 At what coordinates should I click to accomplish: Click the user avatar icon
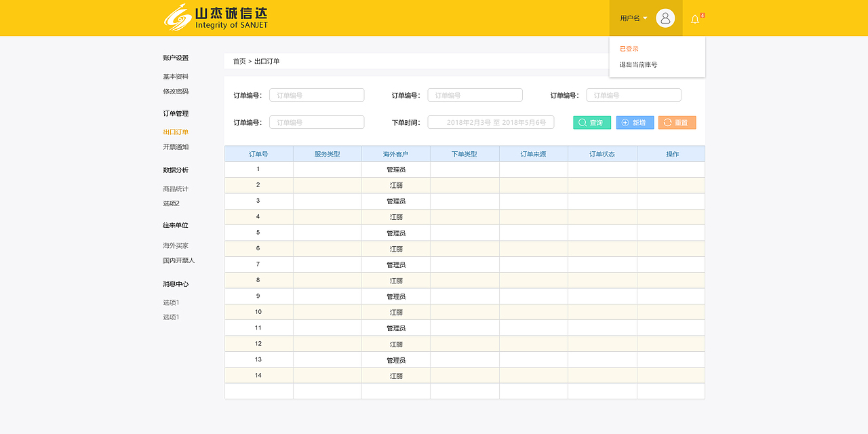(x=665, y=18)
